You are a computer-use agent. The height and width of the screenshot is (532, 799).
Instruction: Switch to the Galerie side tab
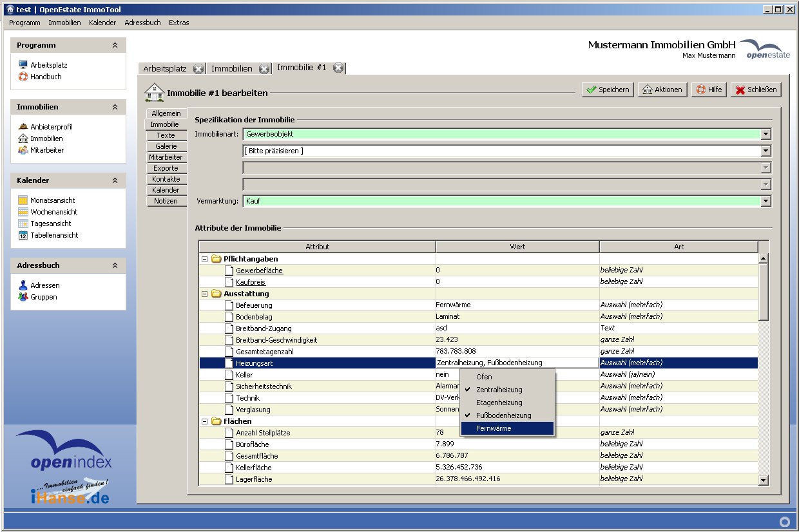coord(166,146)
